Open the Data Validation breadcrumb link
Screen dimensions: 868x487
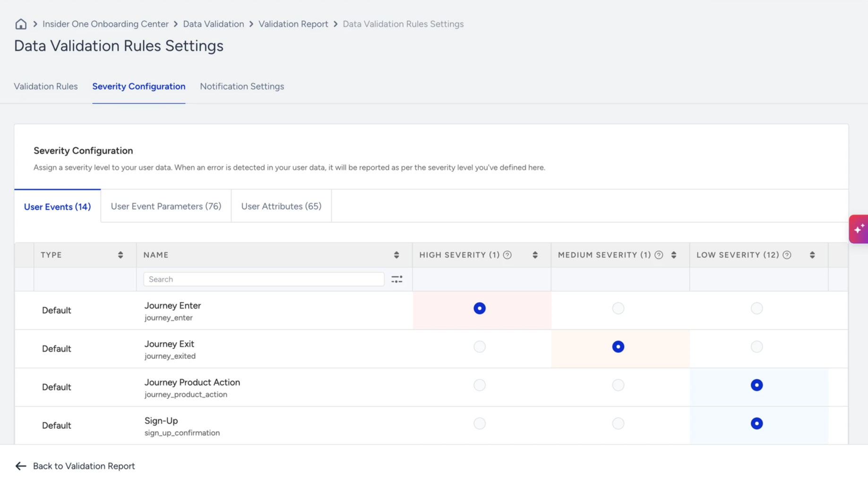click(x=214, y=24)
